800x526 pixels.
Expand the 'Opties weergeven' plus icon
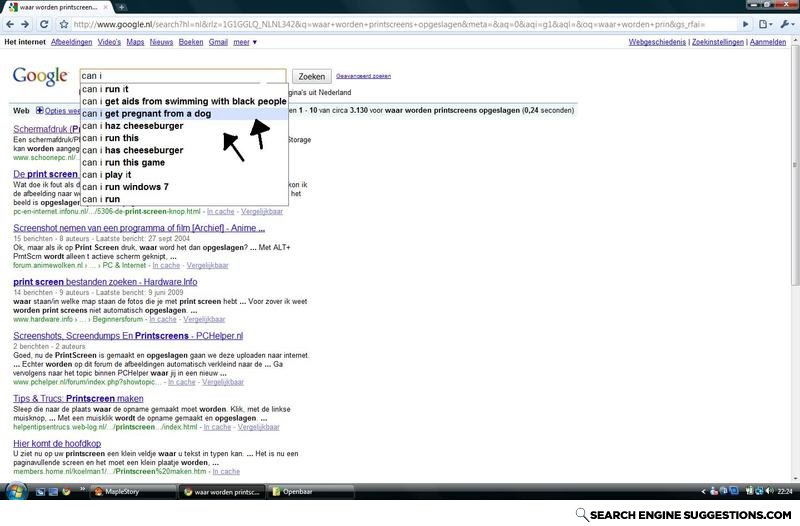point(39,110)
